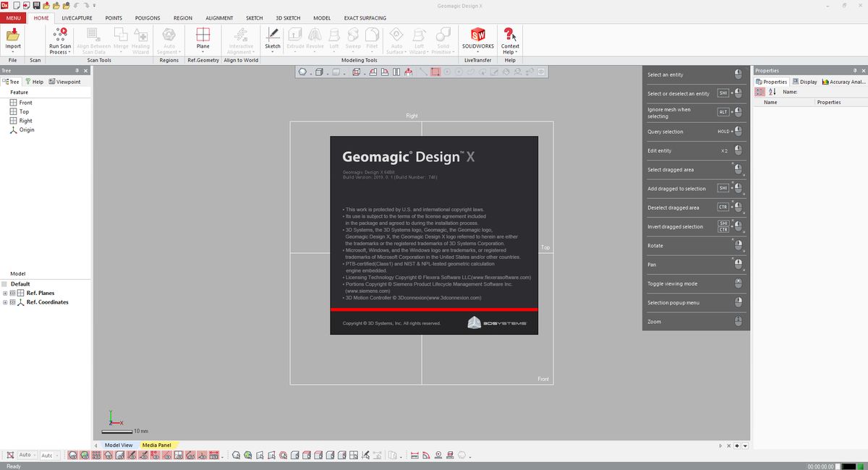The image size is (868, 470).
Task: Select the Front plane in the feature tree
Action: point(25,103)
